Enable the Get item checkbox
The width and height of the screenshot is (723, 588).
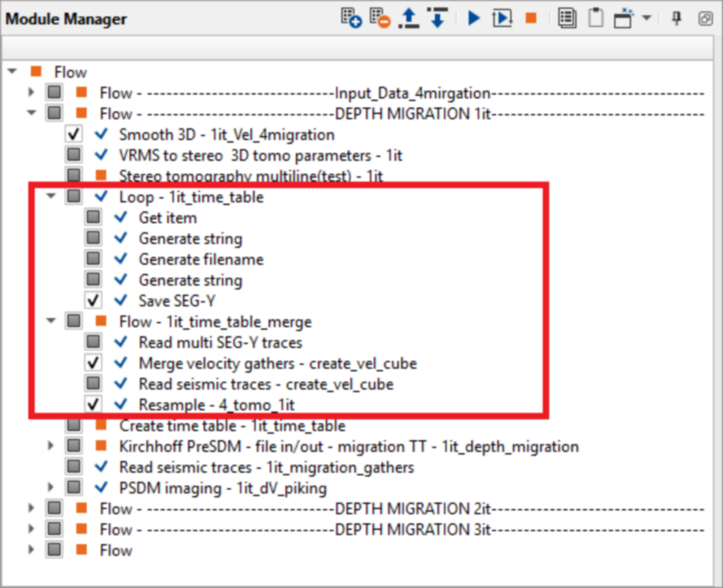coord(93,217)
